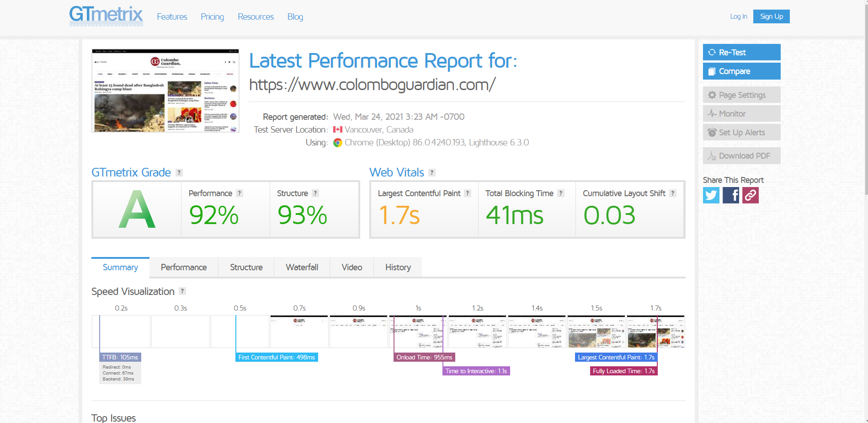Image resolution: width=868 pixels, height=423 pixels.
Task: Open the Features menu
Action: point(172,17)
